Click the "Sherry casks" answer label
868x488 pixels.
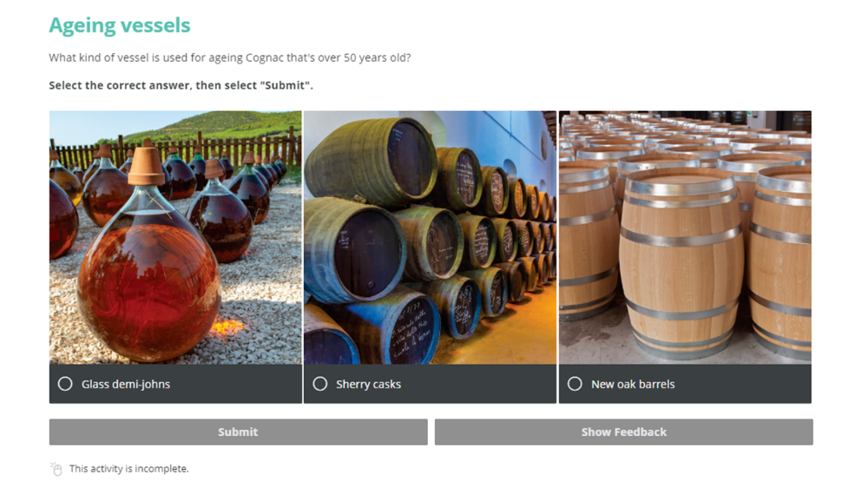point(368,384)
